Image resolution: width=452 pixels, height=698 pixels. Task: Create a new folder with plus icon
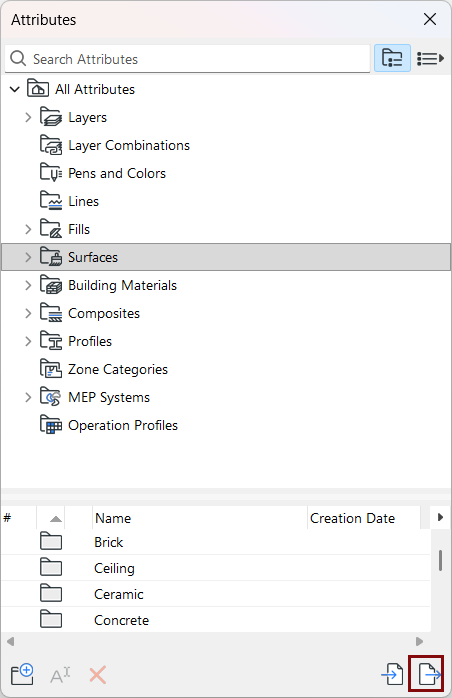pyautogui.click(x=22, y=674)
